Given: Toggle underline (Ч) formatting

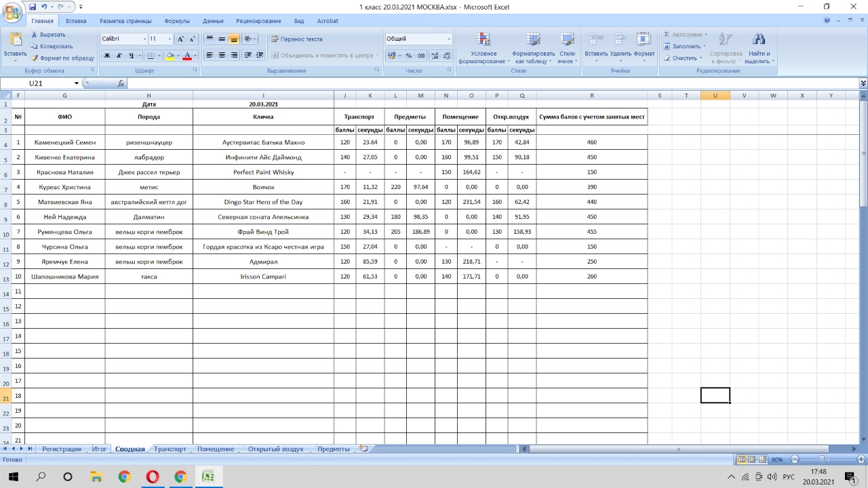Looking at the screenshot, I should [x=130, y=56].
